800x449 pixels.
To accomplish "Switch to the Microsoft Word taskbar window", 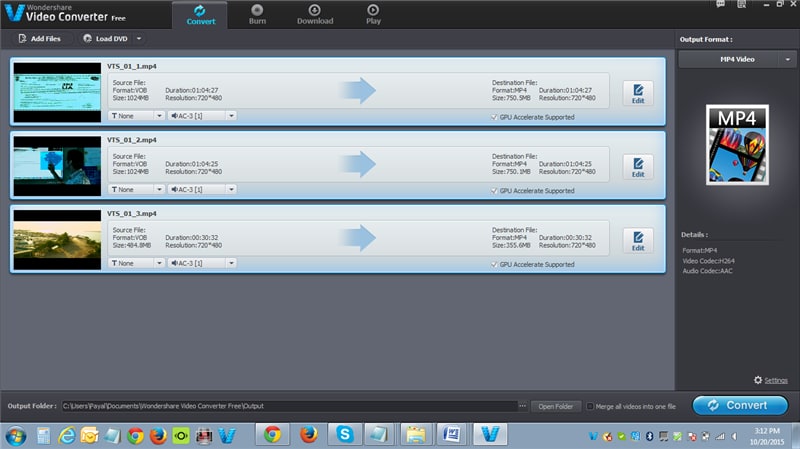I will tap(452, 435).
